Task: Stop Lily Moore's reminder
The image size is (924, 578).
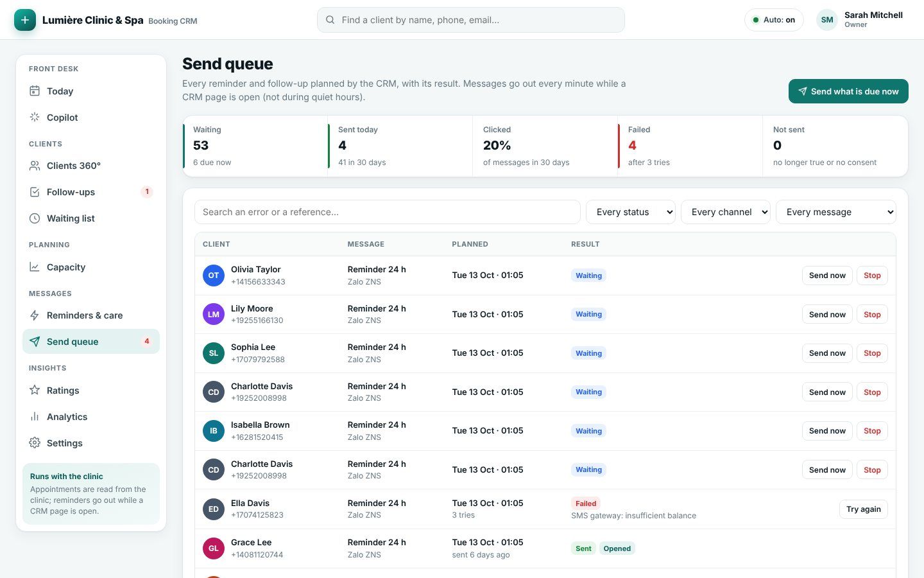Action: [872, 315]
